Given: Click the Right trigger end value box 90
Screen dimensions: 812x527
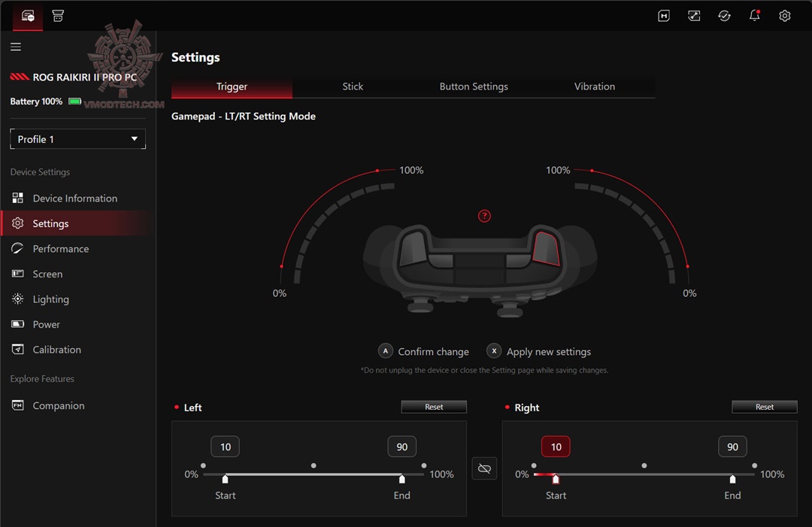Looking at the screenshot, I should point(732,447).
